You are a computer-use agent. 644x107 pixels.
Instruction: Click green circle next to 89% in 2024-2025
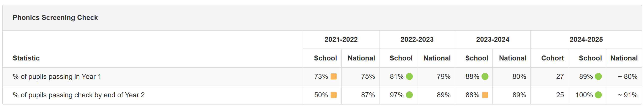pyautogui.click(x=598, y=76)
